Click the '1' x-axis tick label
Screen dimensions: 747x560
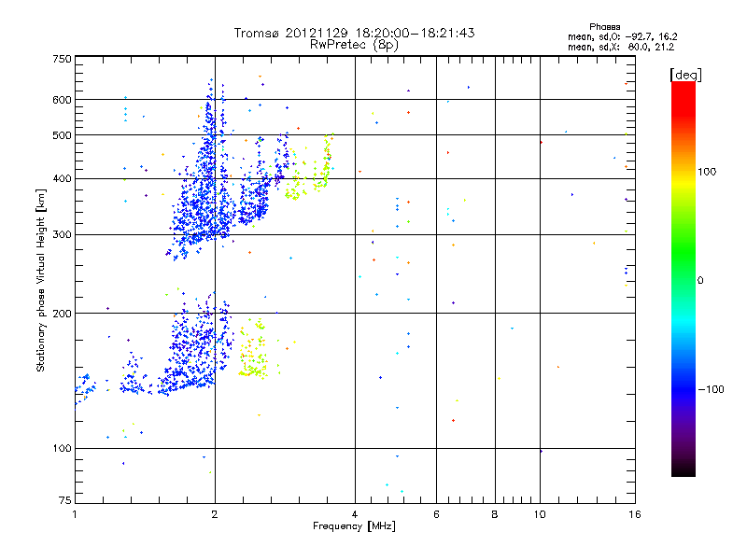[75, 514]
